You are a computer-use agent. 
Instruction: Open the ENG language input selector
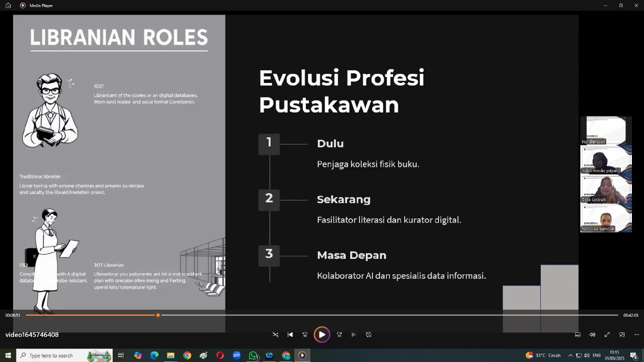[x=597, y=355]
